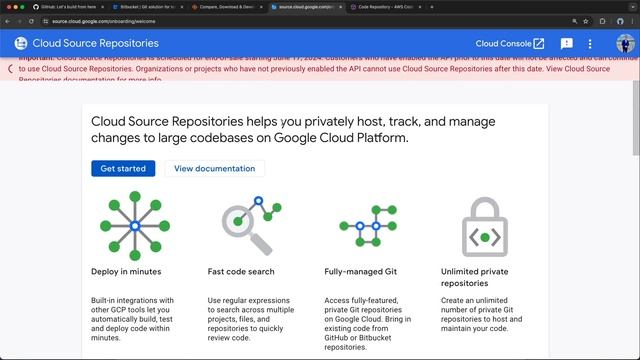Select the 'Use regular expressions to search' description
Image resolution: width=640 pixels, height=360 pixels.
[x=251, y=319]
